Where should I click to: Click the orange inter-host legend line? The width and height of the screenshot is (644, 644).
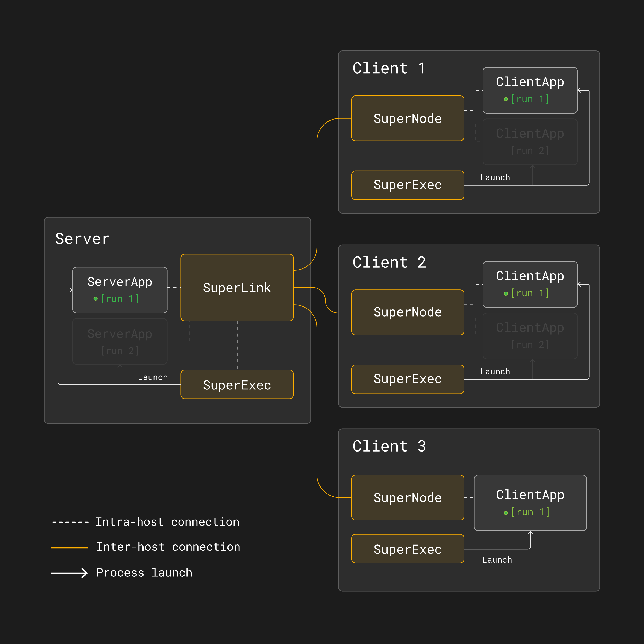click(x=69, y=547)
